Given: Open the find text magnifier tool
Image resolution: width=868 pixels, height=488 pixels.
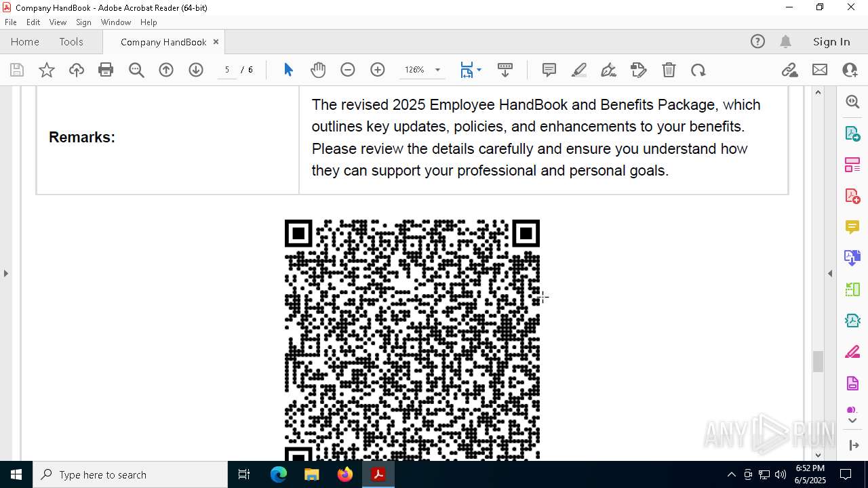Looking at the screenshot, I should coord(136,70).
